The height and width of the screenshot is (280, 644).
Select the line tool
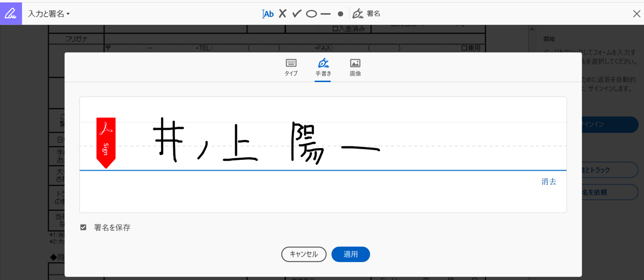[x=325, y=13]
